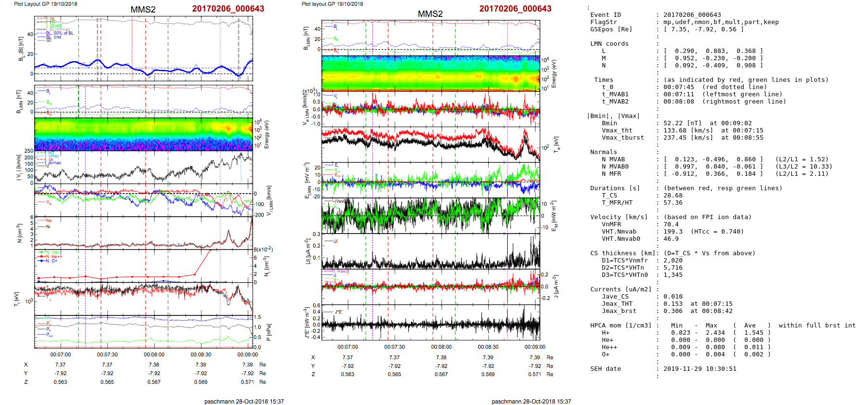Click 'paschmann 28-Oct-2018 15:37' footer under left plot

pyautogui.click(x=244, y=402)
